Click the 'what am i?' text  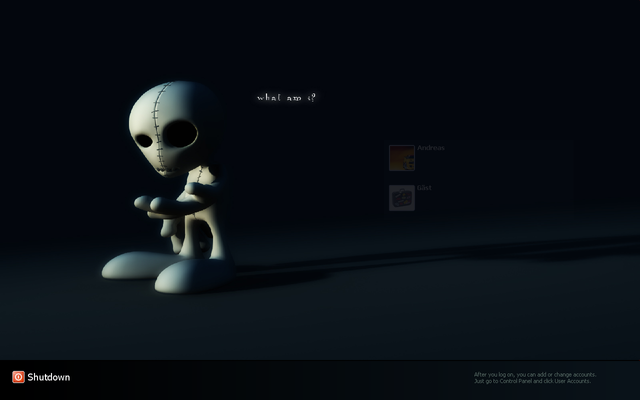(x=287, y=98)
